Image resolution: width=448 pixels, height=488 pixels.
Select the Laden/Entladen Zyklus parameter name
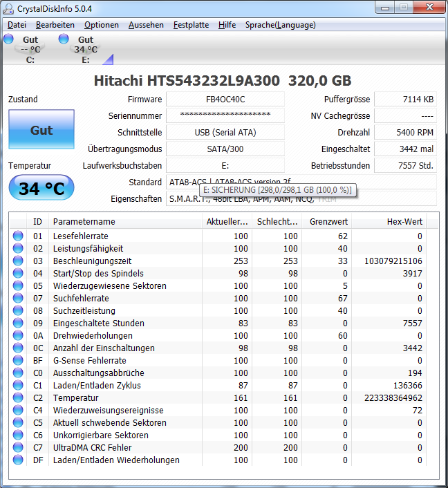click(x=97, y=385)
